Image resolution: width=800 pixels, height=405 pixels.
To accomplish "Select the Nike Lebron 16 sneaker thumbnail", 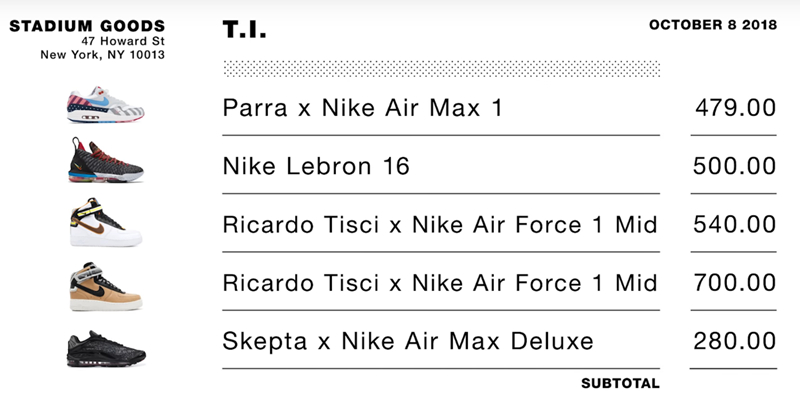I will coord(104,162).
